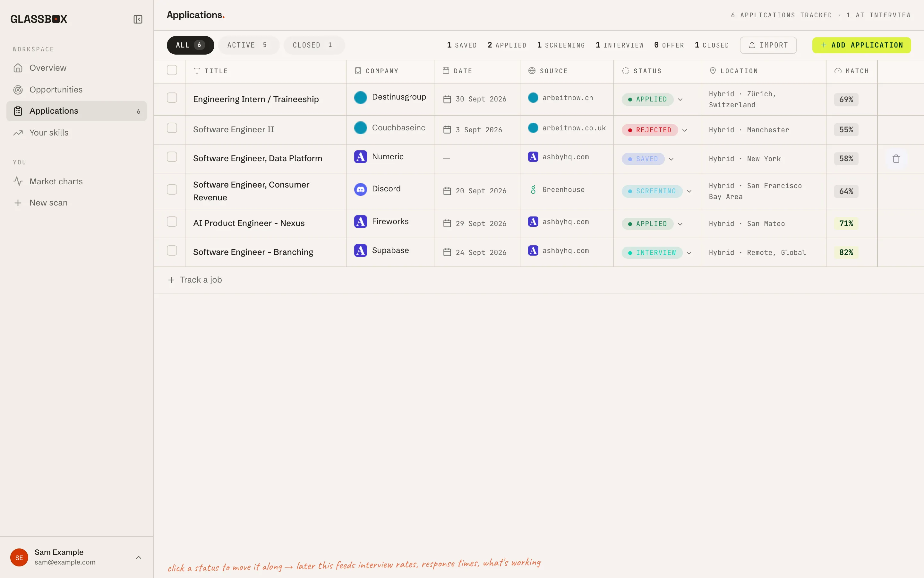Click the Supabase company logo icon

pos(360,250)
